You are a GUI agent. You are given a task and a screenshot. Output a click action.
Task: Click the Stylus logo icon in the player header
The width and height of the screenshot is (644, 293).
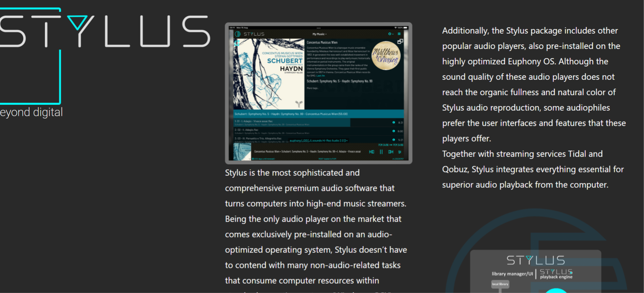(238, 34)
